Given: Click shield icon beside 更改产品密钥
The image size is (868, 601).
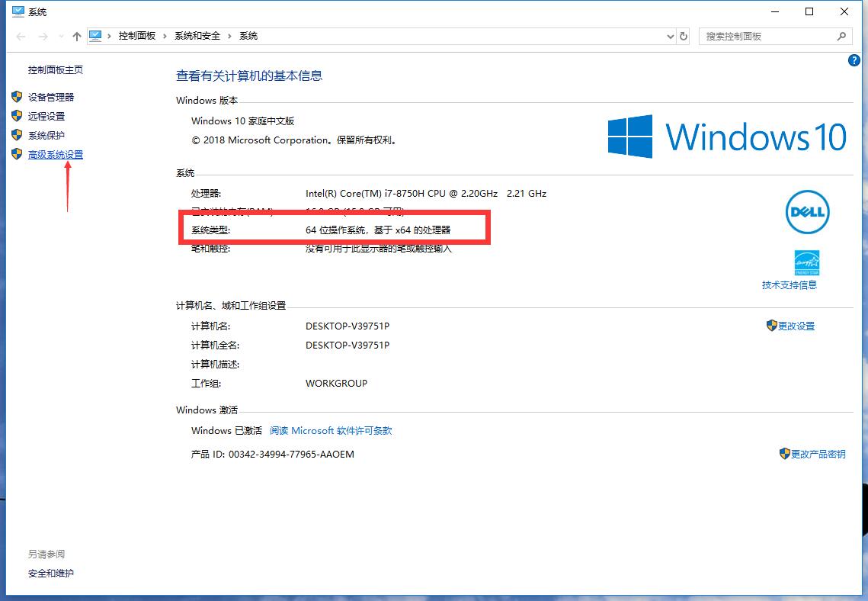Looking at the screenshot, I should [x=784, y=454].
